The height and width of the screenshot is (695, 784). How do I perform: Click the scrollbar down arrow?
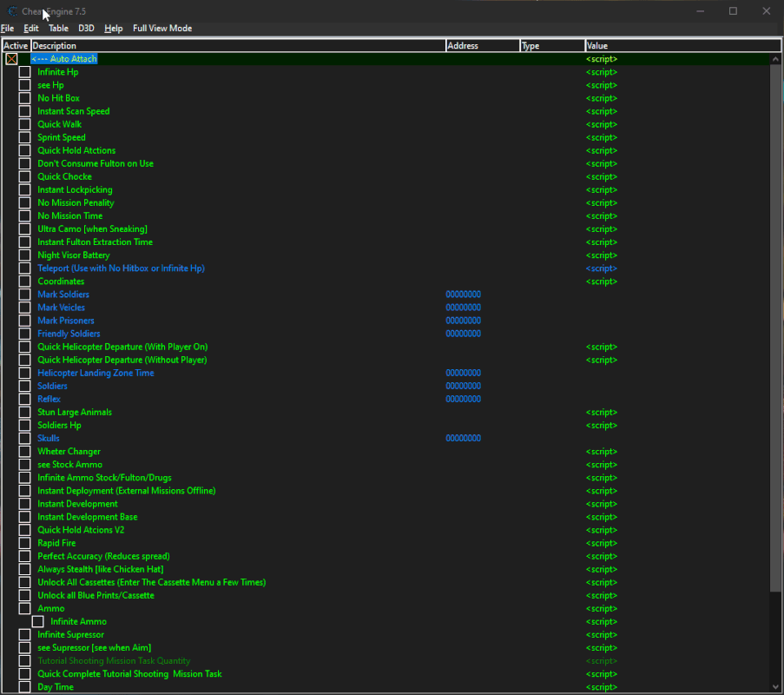coord(775,687)
